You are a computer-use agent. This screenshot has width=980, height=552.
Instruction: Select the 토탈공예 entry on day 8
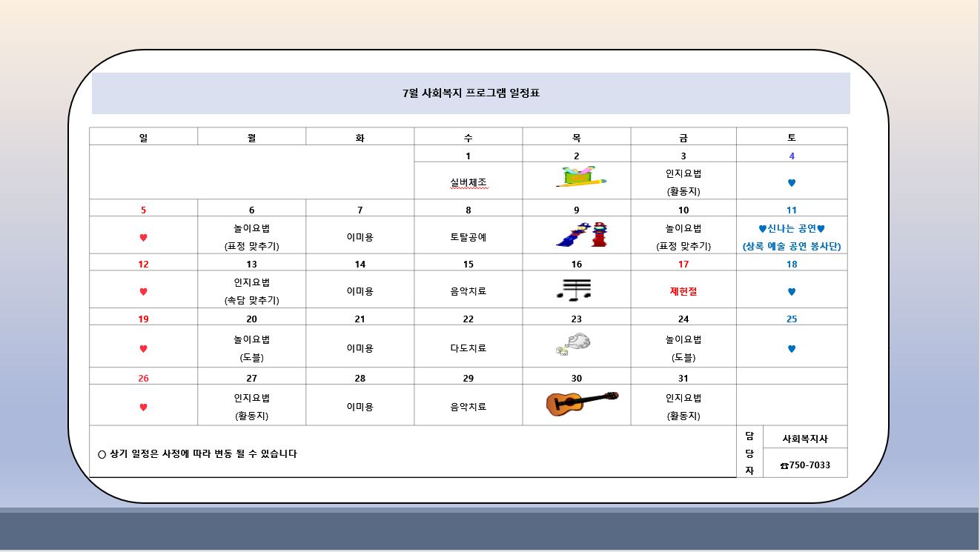click(469, 237)
